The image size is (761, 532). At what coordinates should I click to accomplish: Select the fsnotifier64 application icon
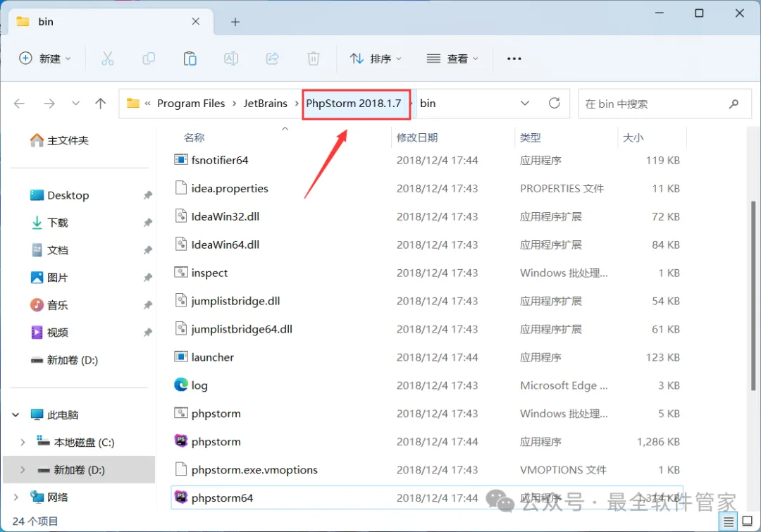[x=181, y=159]
